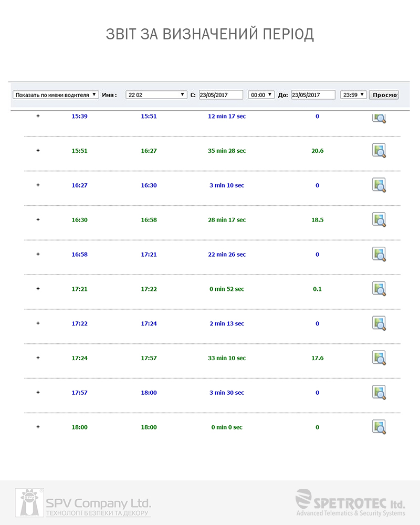Screen dimensions: 420x525
Task: Open the driver name '22 02' dropdown
Action: [x=156, y=95]
